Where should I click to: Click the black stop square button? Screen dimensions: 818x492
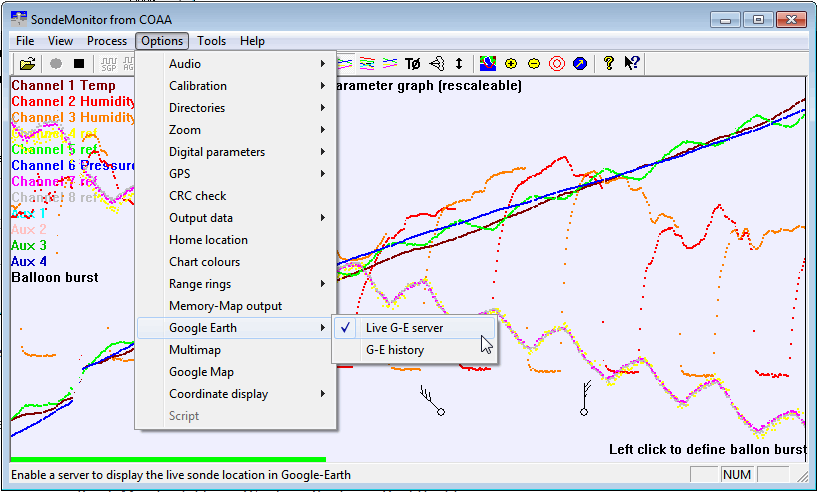tap(79, 64)
